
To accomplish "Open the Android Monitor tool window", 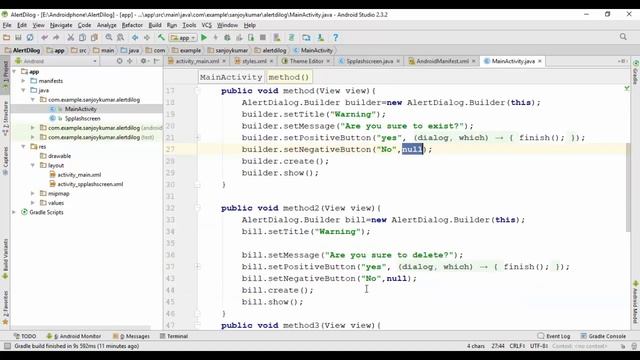I will click(73, 336).
